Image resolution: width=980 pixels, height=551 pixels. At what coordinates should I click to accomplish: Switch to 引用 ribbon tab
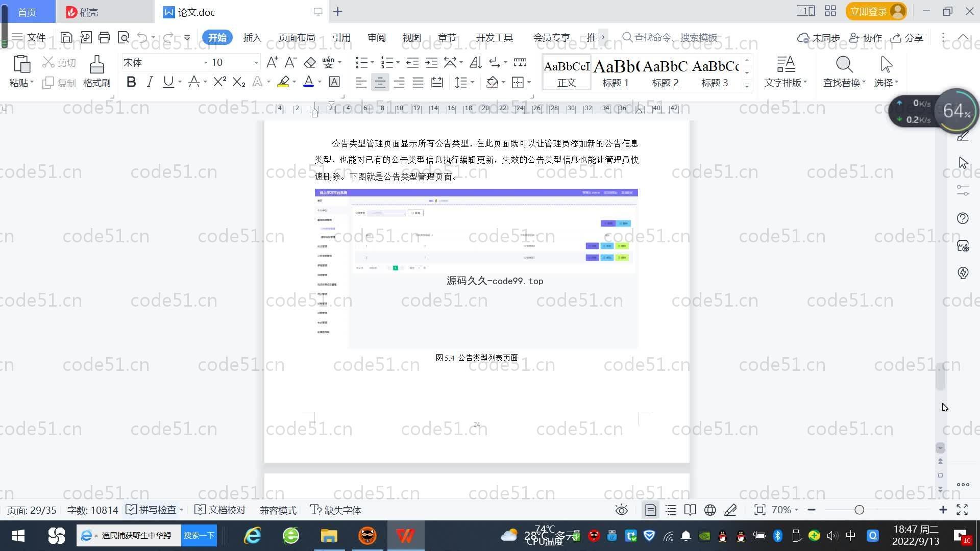[x=341, y=37]
